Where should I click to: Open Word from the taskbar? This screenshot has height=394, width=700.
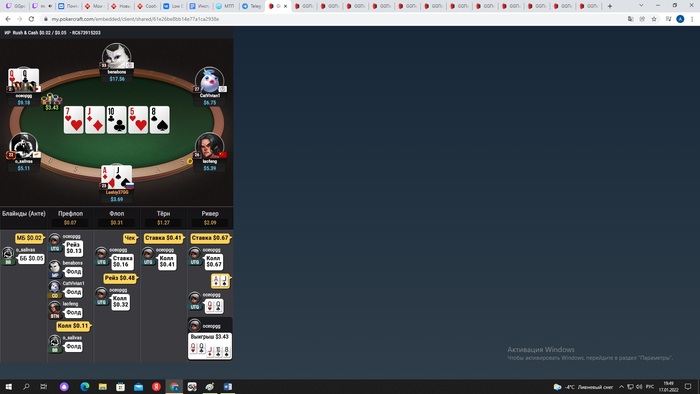pos(228,386)
